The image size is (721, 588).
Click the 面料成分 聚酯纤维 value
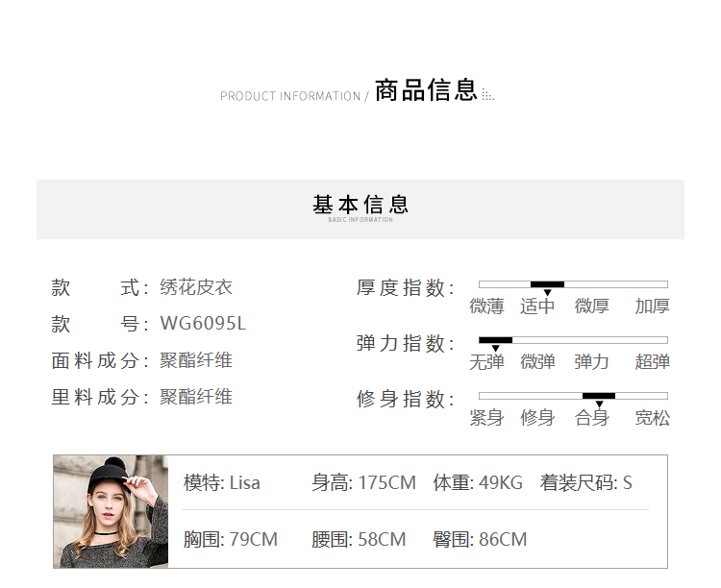(196, 360)
